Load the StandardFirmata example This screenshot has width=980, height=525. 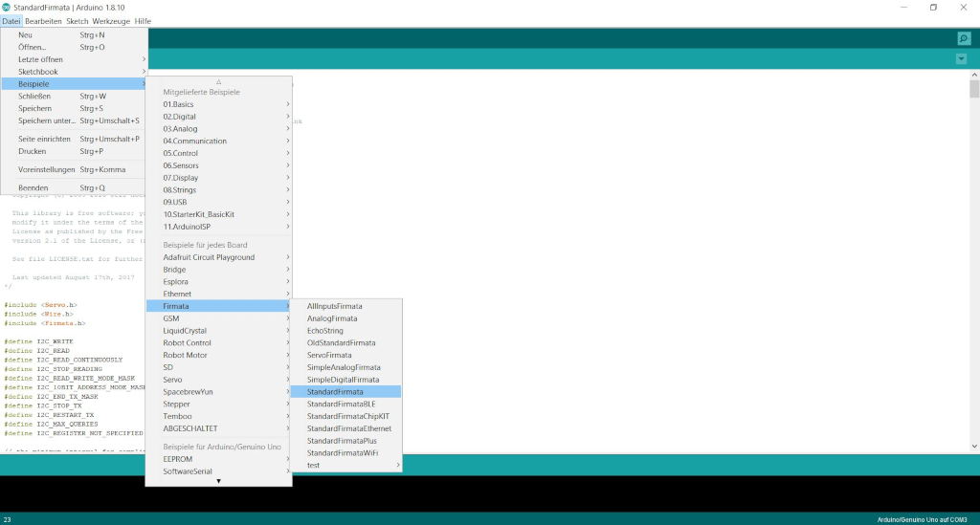tap(345, 392)
